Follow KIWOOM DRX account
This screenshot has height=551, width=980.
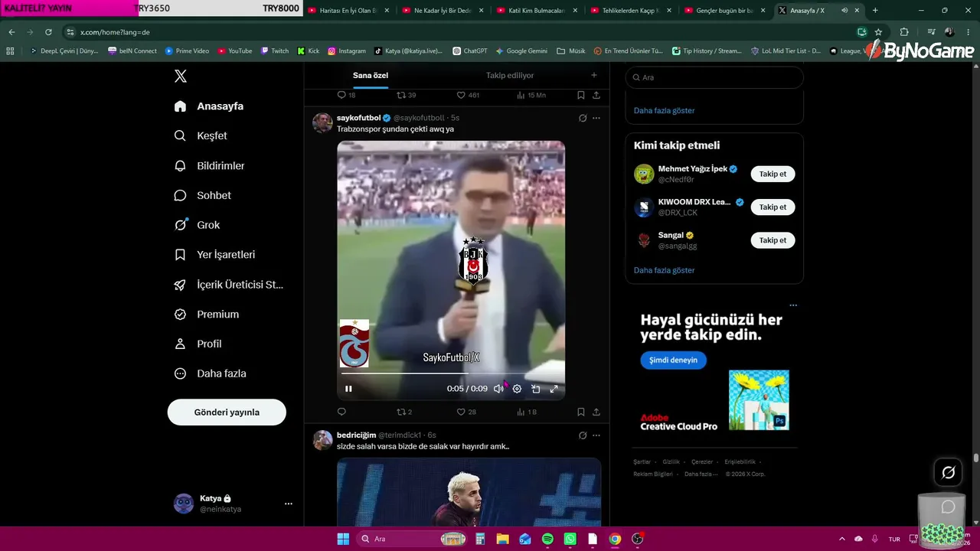pos(773,207)
